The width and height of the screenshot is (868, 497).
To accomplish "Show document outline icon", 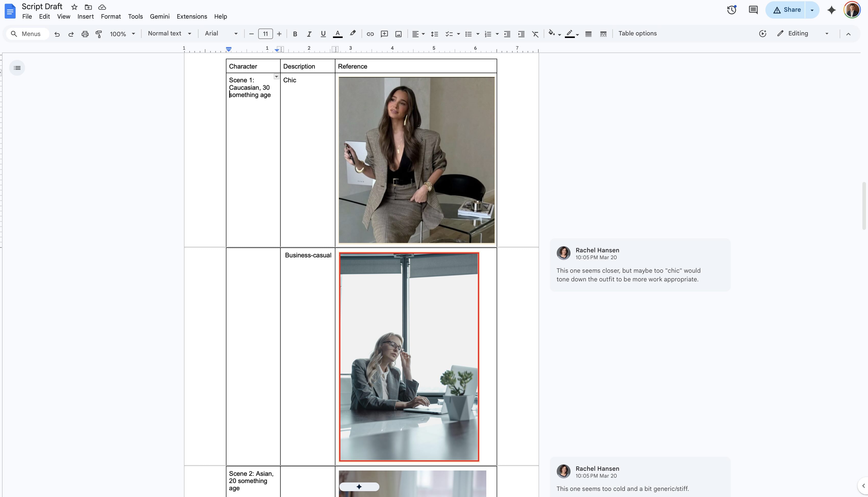I will 17,68.
